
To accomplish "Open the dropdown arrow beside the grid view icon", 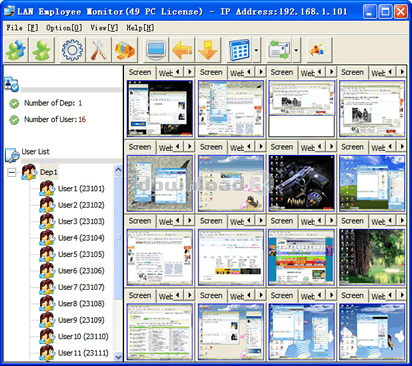I will (256, 50).
